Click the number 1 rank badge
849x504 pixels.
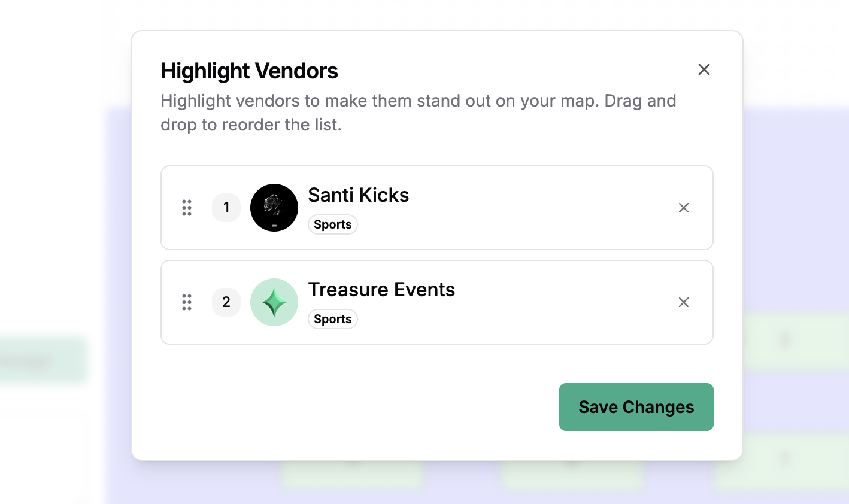[226, 208]
